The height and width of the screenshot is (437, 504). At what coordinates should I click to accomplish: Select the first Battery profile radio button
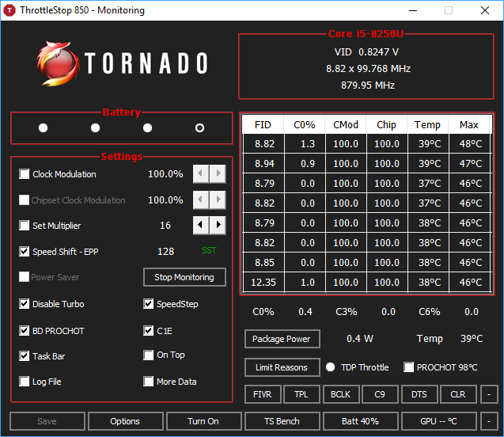[x=43, y=128]
